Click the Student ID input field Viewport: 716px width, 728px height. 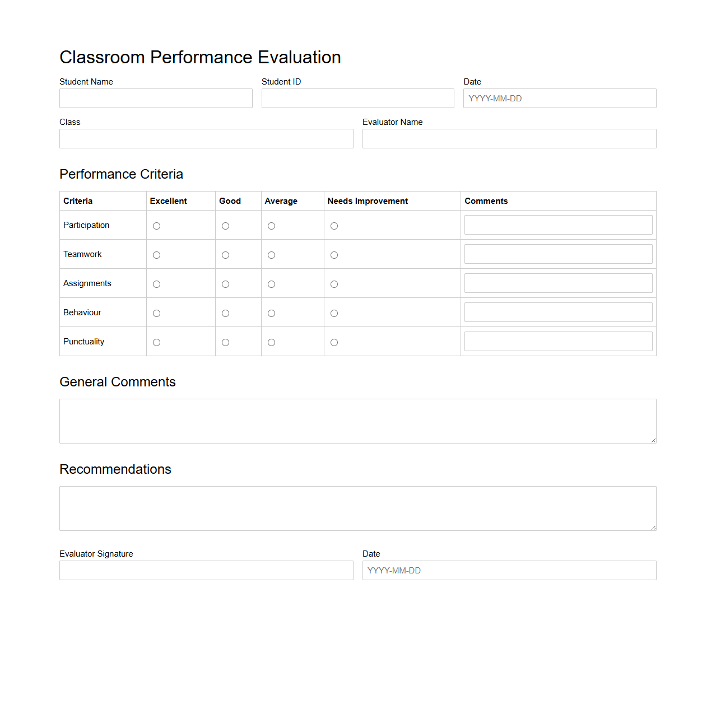tap(357, 98)
